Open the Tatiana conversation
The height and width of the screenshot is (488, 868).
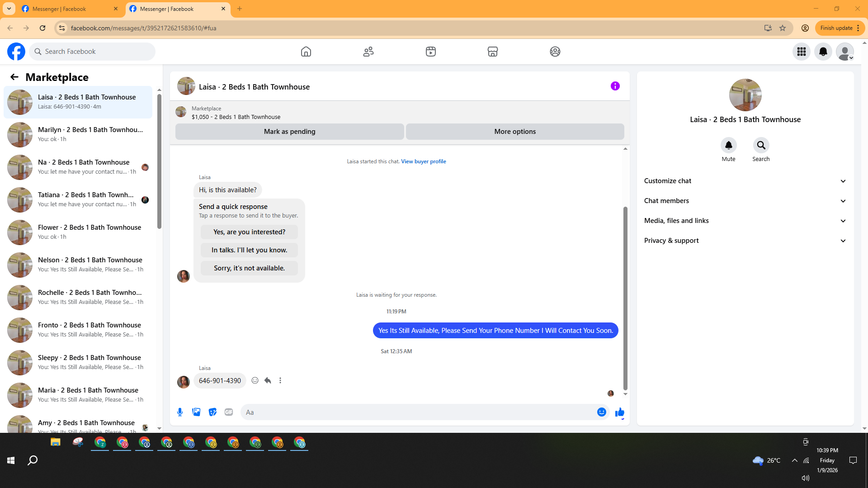(78, 199)
